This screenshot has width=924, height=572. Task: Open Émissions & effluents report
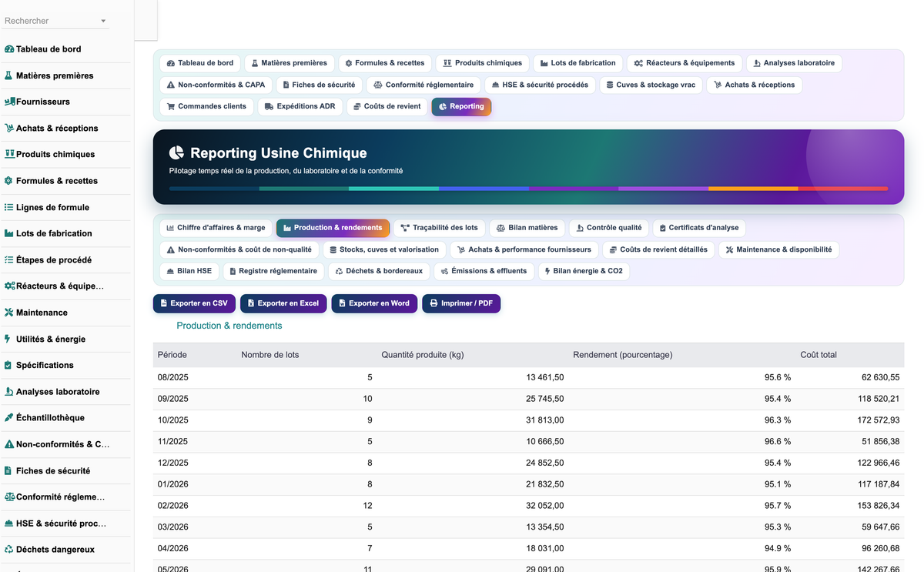(x=484, y=271)
